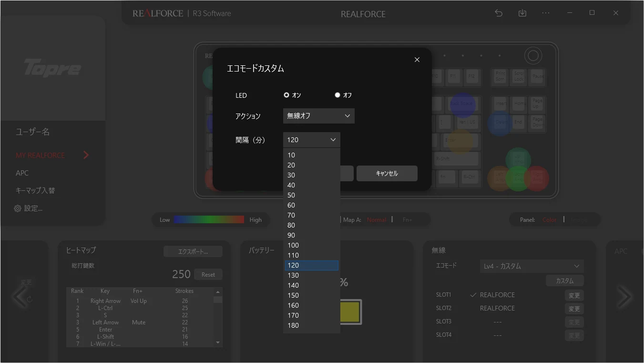
Task: Click the L-Ctrl row in heatmap table
Action: click(140, 308)
